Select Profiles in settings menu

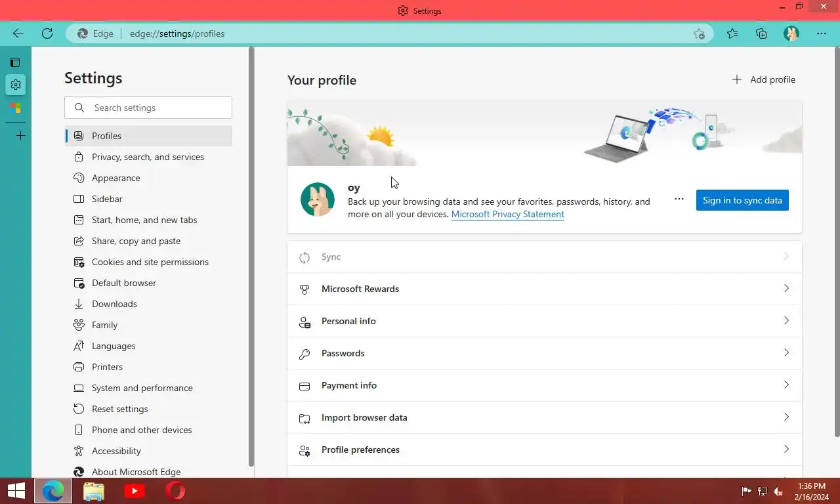pyautogui.click(x=148, y=136)
